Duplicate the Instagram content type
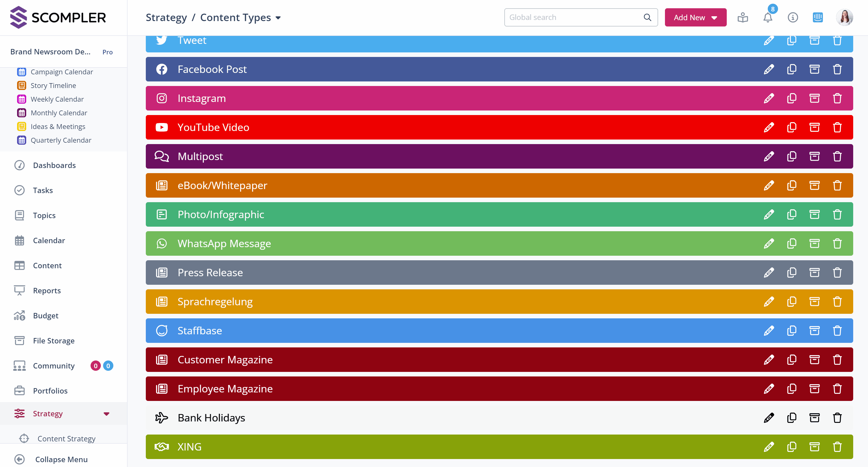This screenshot has width=868, height=467. pyautogui.click(x=791, y=99)
